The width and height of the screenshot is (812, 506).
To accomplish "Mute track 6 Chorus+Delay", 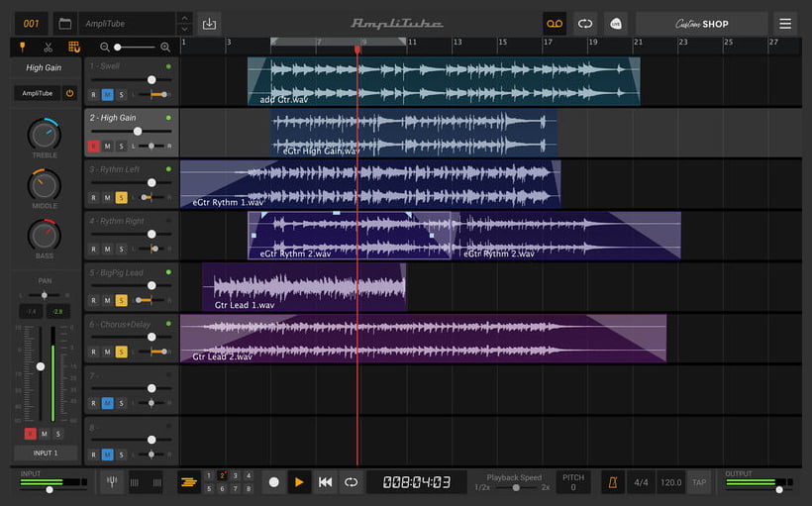I will click(107, 352).
